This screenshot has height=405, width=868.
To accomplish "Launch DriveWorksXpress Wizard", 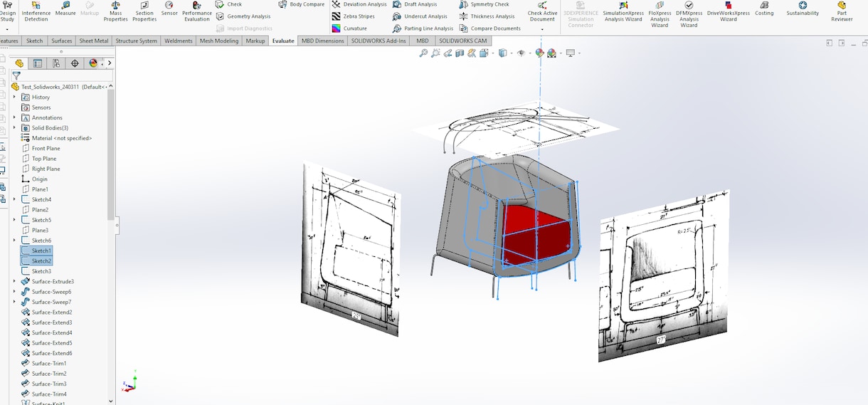I will [728, 11].
